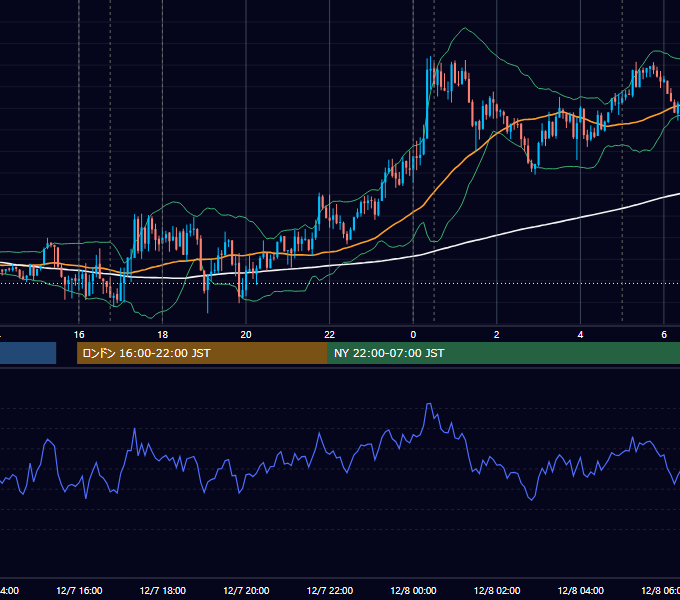Click the NY 22:00-07:00 JST session bar

point(503,353)
